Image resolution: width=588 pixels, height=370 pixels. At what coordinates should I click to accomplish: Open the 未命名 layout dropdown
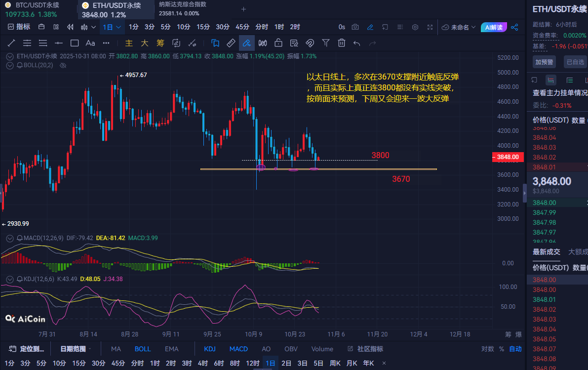click(459, 27)
